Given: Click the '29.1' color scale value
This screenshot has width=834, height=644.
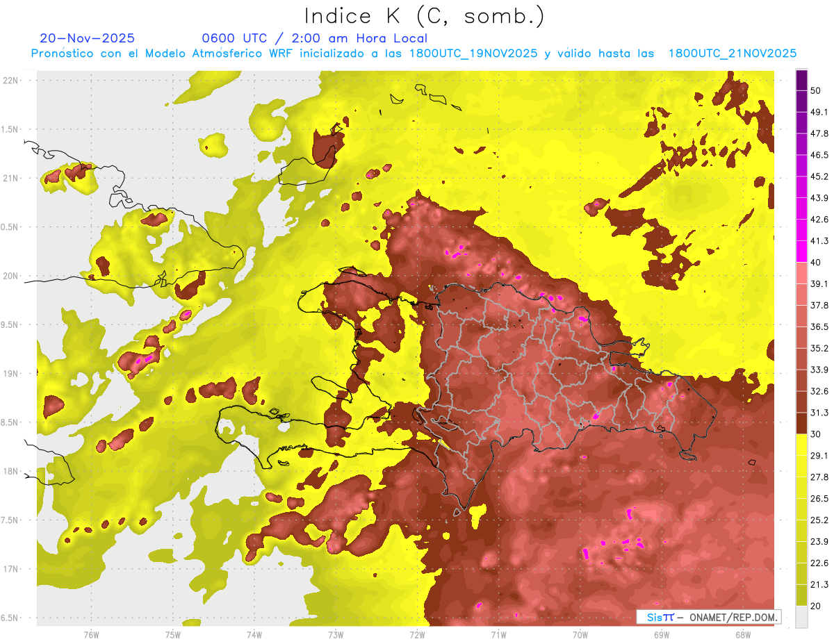Looking at the screenshot, I should click(x=819, y=456).
